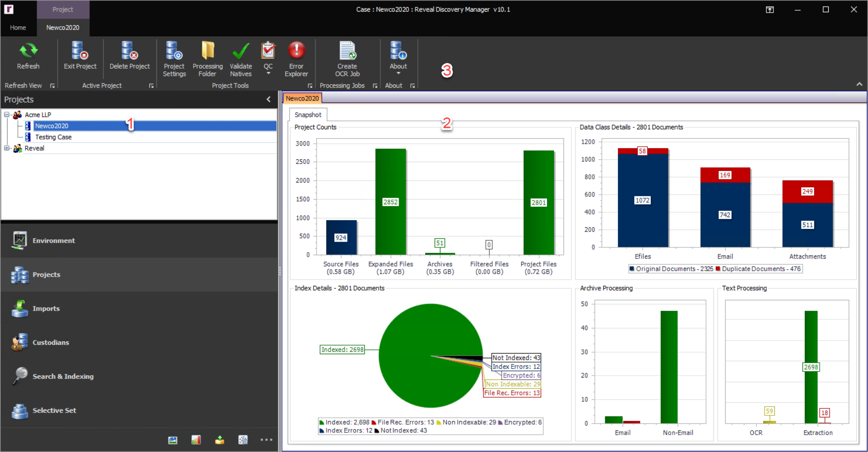868x452 pixels.
Task: Select the Snapshot tab
Action: (308, 115)
